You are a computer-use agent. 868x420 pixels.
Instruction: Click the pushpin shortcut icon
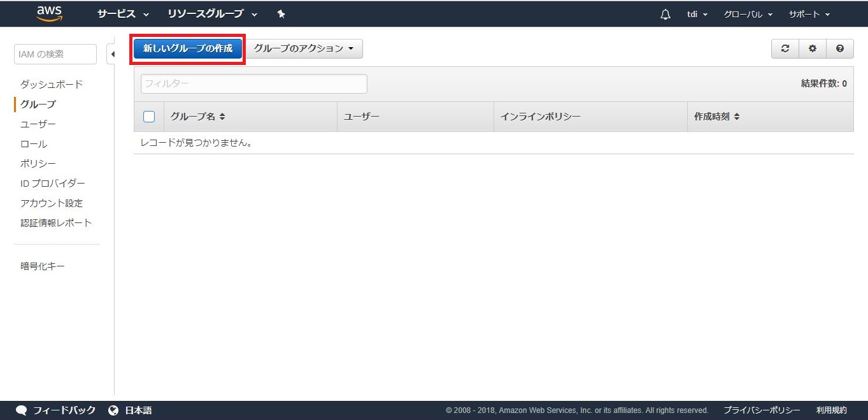pos(281,14)
